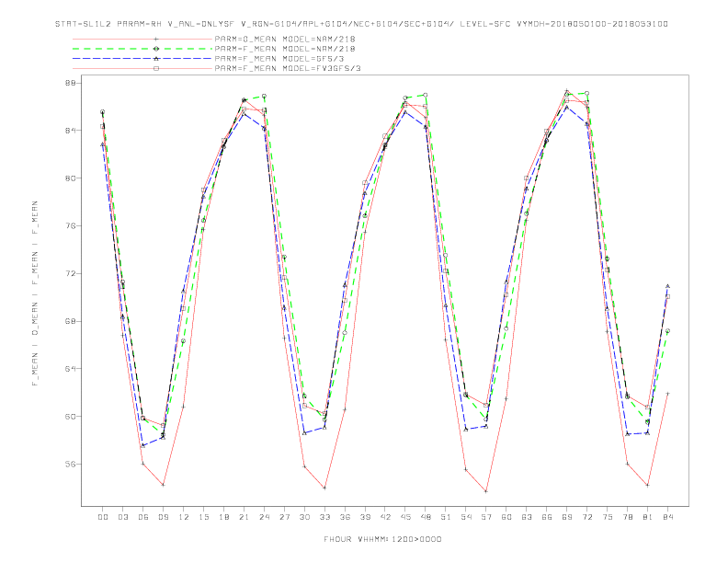The width and height of the screenshot is (728, 563).
Task: Select legend label PARM=F_MEAN MODEL=NAM/218
Action: point(285,49)
